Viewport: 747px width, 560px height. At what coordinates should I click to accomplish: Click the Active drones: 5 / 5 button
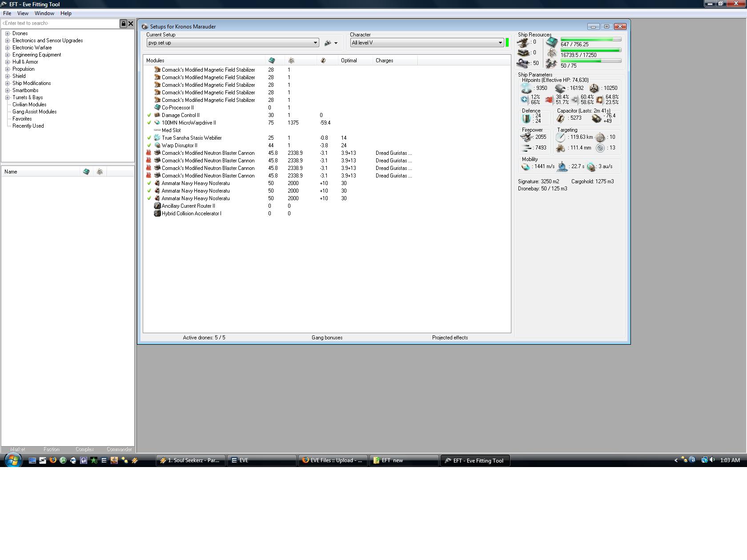tap(204, 338)
